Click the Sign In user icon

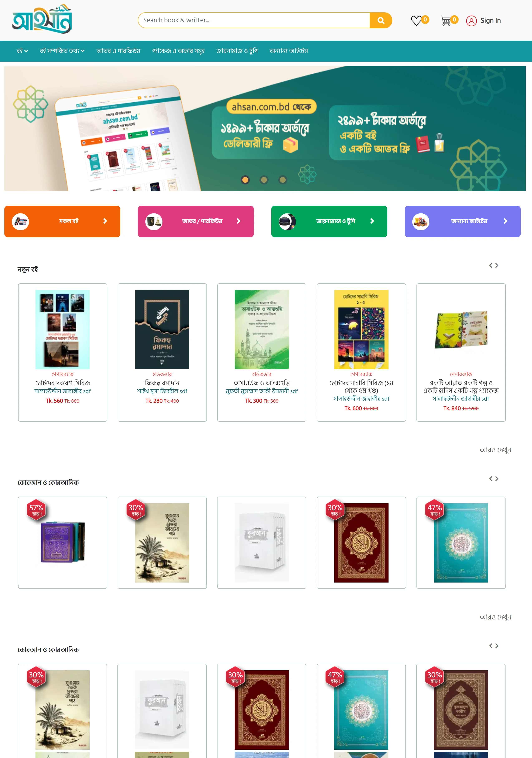(x=471, y=21)
